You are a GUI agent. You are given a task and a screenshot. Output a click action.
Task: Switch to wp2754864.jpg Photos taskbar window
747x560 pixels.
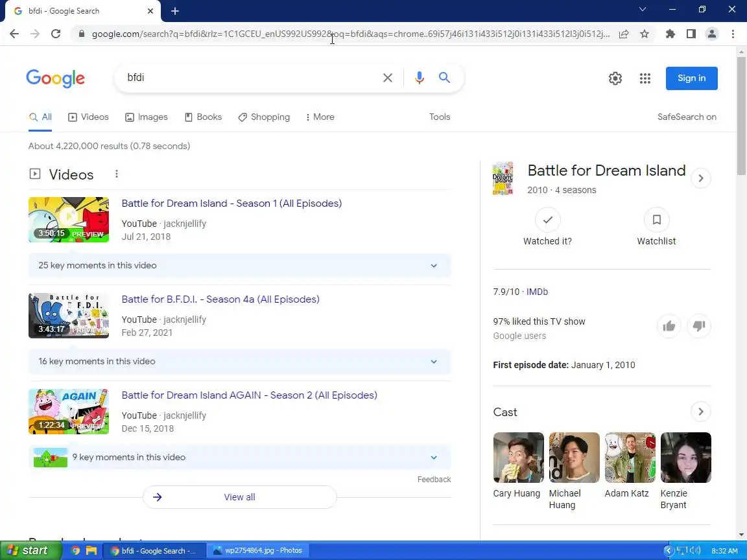point(257,550)
